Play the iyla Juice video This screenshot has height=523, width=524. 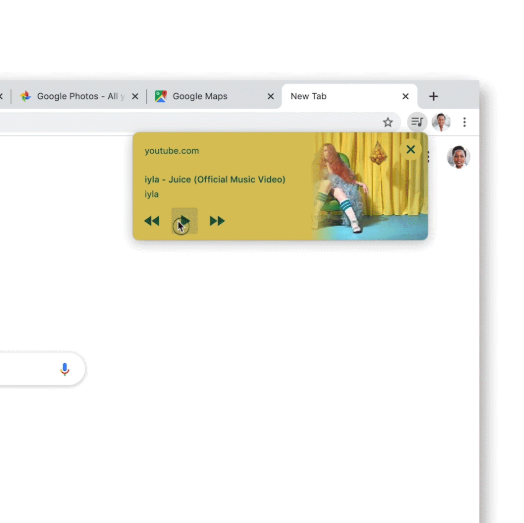[184, 221]
